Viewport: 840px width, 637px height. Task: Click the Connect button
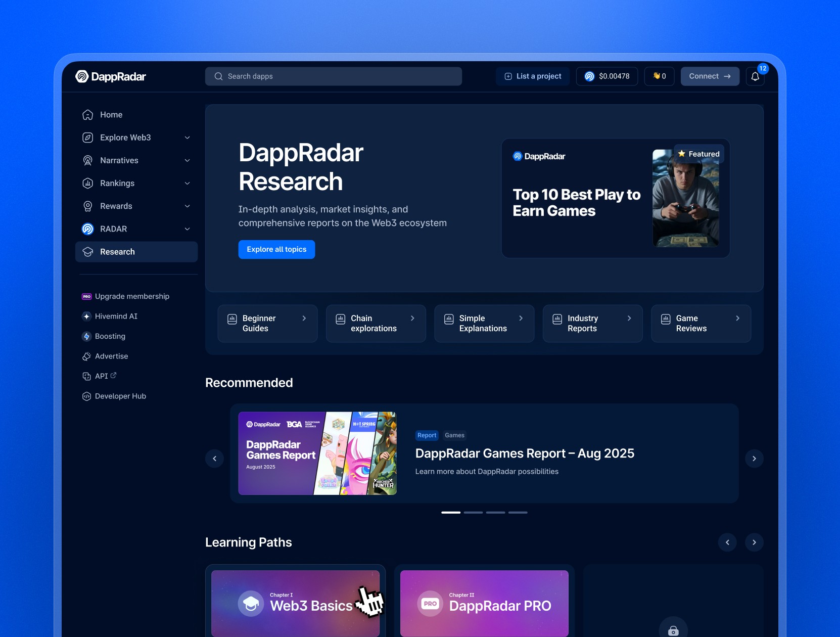pos(710,76)
